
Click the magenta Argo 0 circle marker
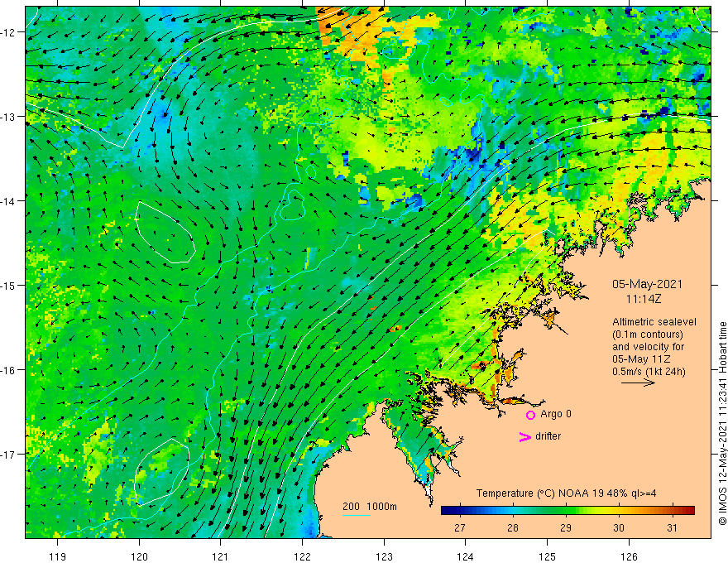point(530,415)
